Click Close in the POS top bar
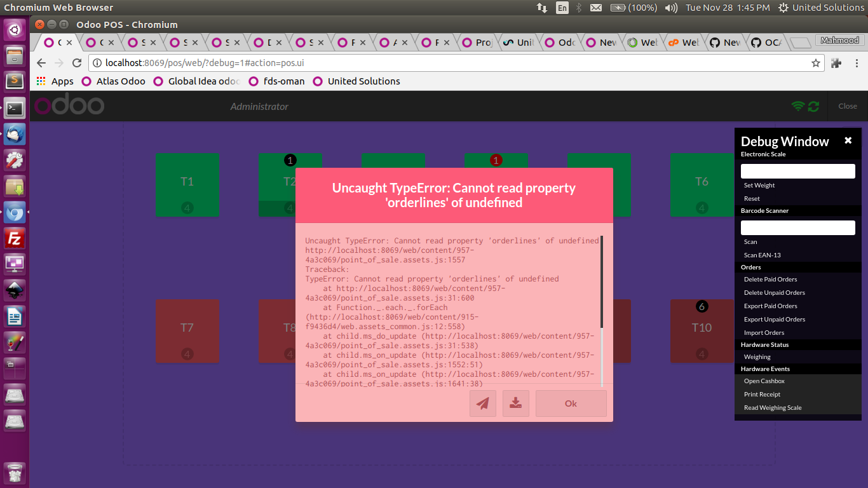 tap(847, 106)
